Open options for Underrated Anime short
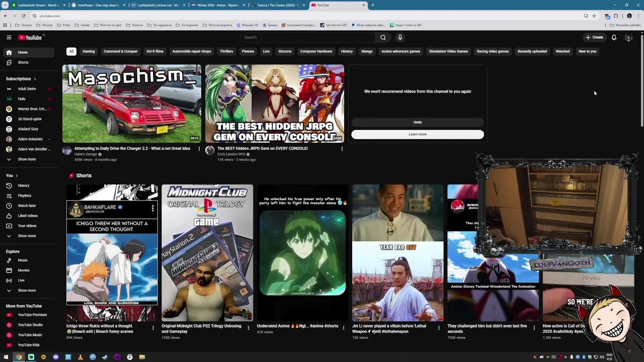The height and width of the screenshot is (362, 644). point(344,328)
